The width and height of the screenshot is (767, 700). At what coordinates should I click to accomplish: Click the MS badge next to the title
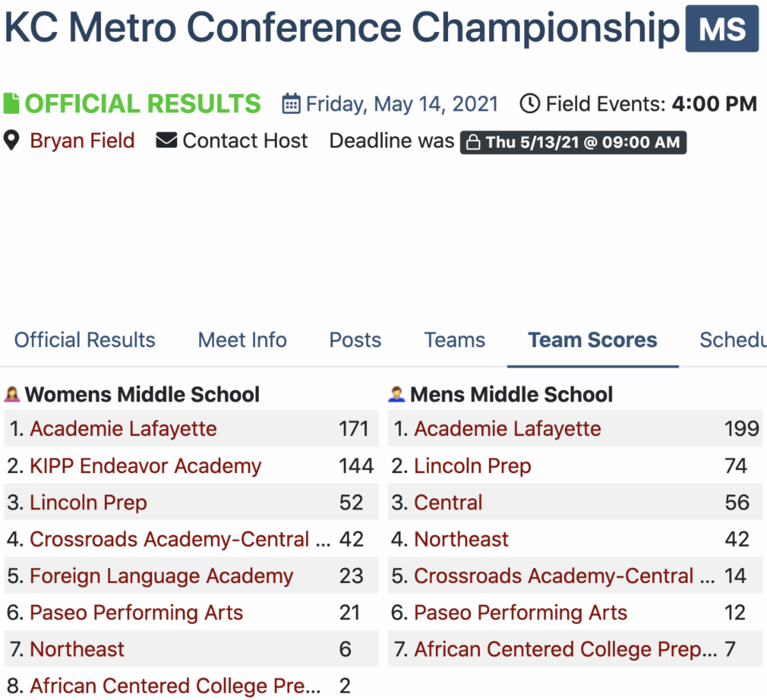pos(722,29)
